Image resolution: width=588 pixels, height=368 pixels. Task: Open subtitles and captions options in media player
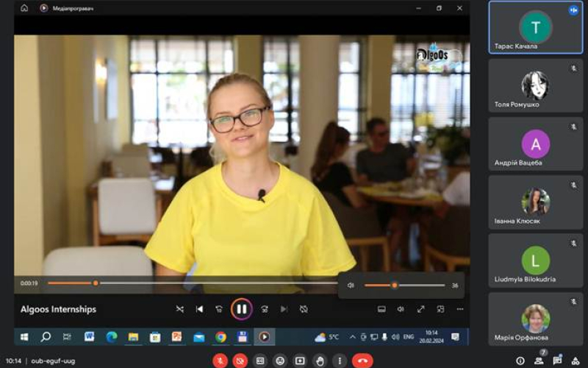point(381,309)
